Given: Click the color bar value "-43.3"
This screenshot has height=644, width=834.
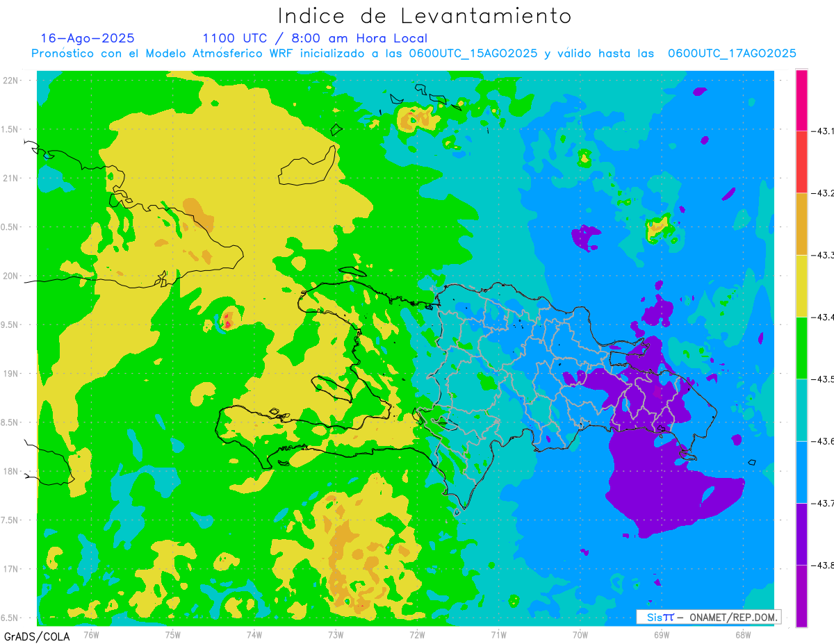Looking at the screenshot, I should tap(822, 256).
